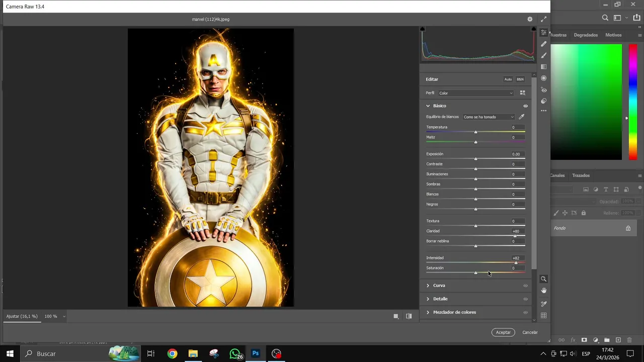
Task: Select the radial filter tool
Action: (x=543, y=78)
